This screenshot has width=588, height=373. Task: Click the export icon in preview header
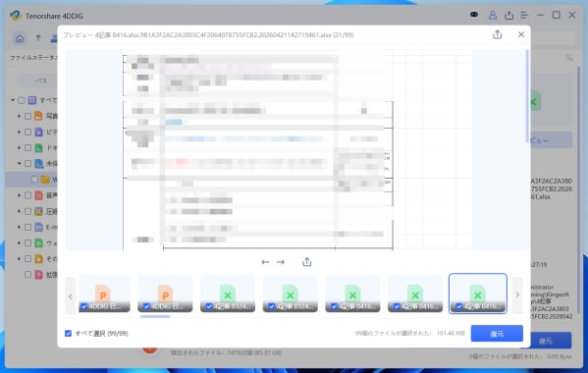pos(498,34)
